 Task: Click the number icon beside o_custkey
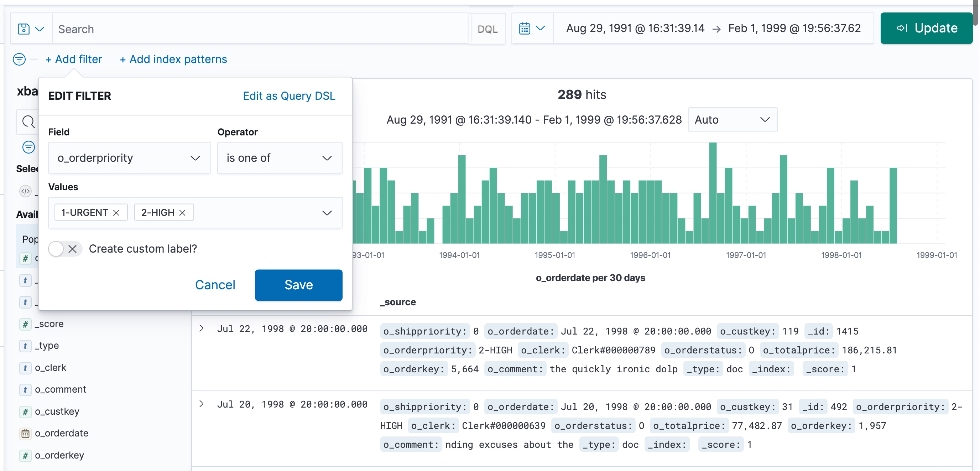click(x=25, y=412)
